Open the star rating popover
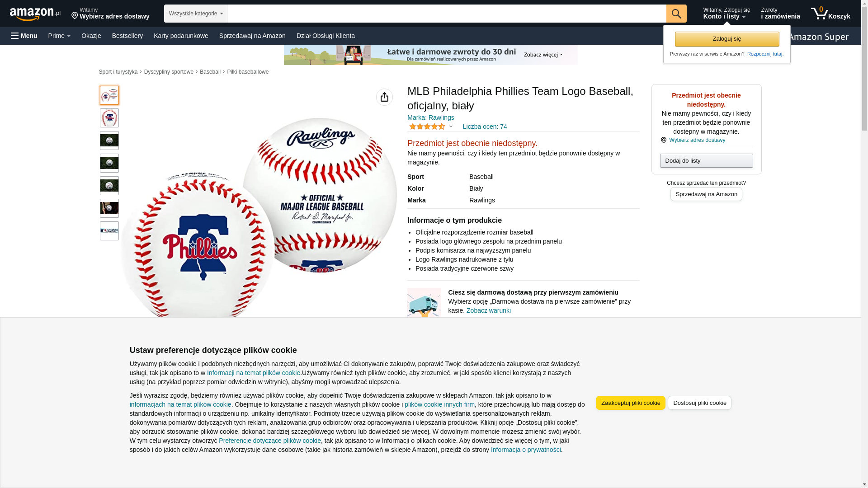The image size is (868, 488). (x=431, y=127)
